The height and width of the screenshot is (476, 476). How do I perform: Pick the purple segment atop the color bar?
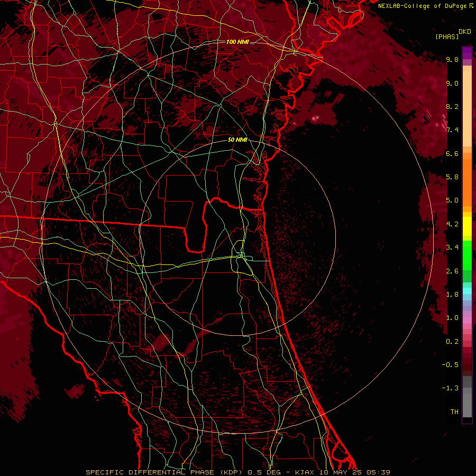pyautogui.click(x=467, y=53)
